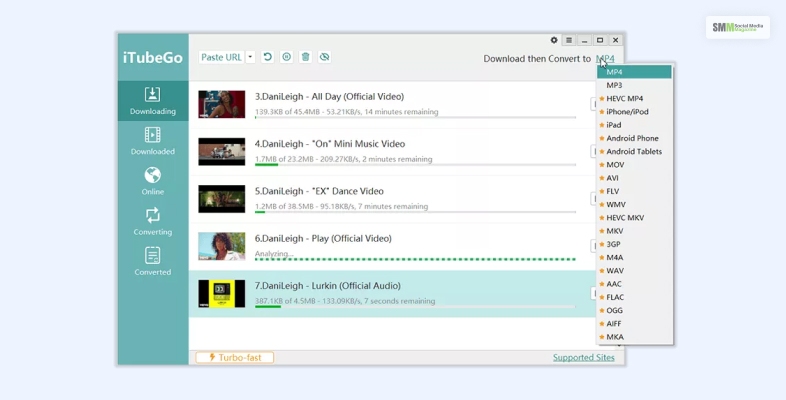Click thumbnail of Lurkin (Official Audio)
Screen dimensions: 786x400
click(222, 294)
